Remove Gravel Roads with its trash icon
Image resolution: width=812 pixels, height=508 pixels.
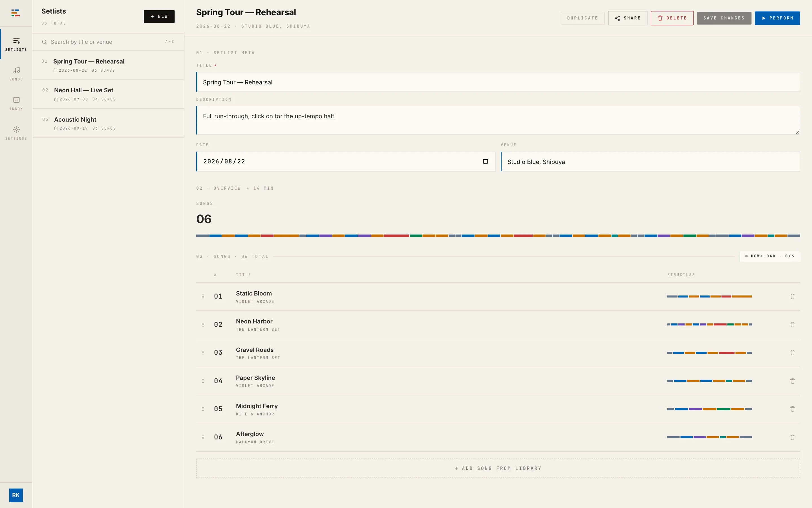point(792,353)
